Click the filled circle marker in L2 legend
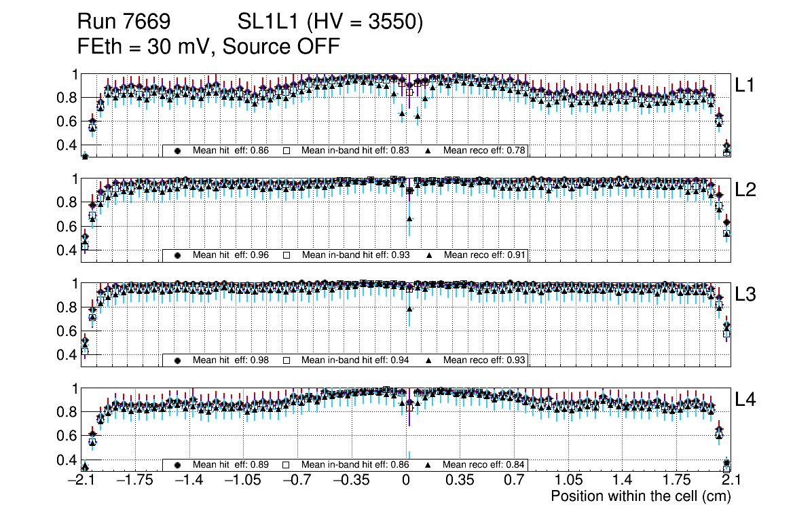812x524 pixels. [178, 256]
